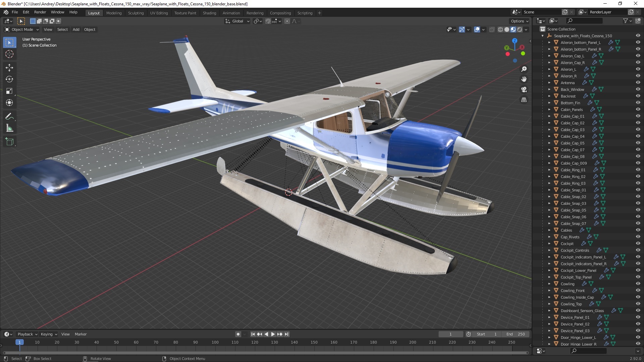Open the Render menu
Viewport: 644px width, 362px height.
tap(40, 12)
